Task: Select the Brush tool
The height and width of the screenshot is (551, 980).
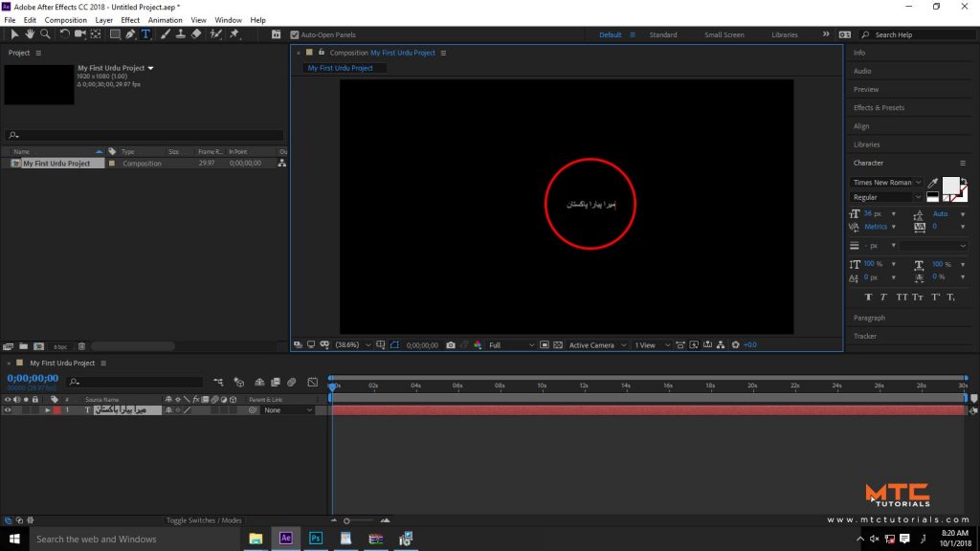Action: point(165,34)
